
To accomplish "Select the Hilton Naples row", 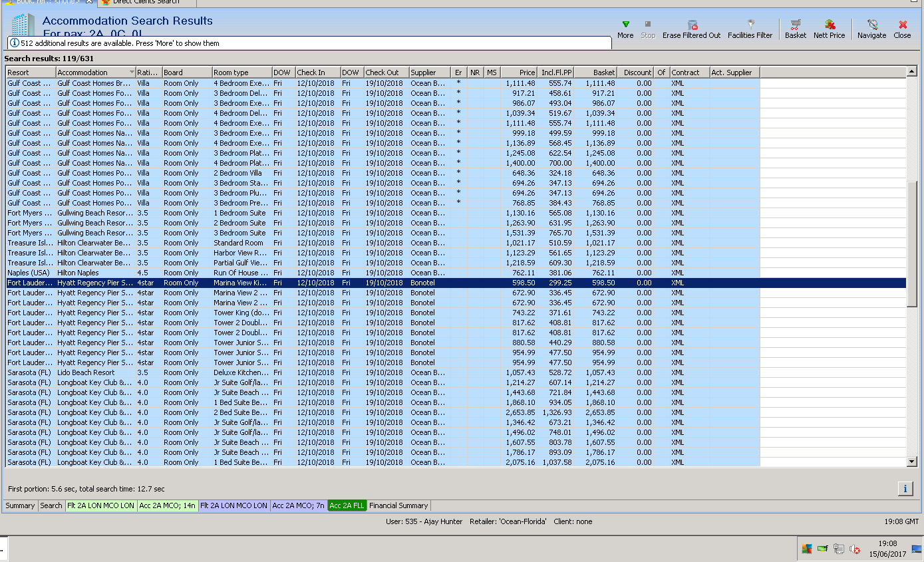I will click(78, 273).
